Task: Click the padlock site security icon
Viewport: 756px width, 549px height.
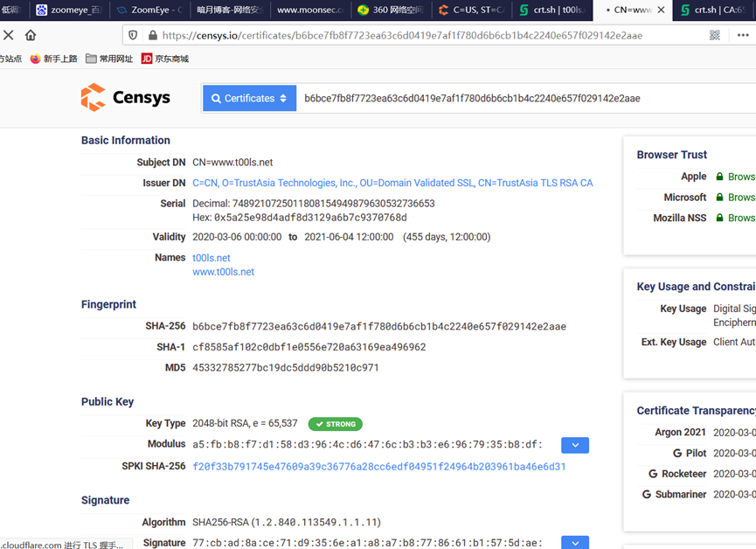Action: 152,36
